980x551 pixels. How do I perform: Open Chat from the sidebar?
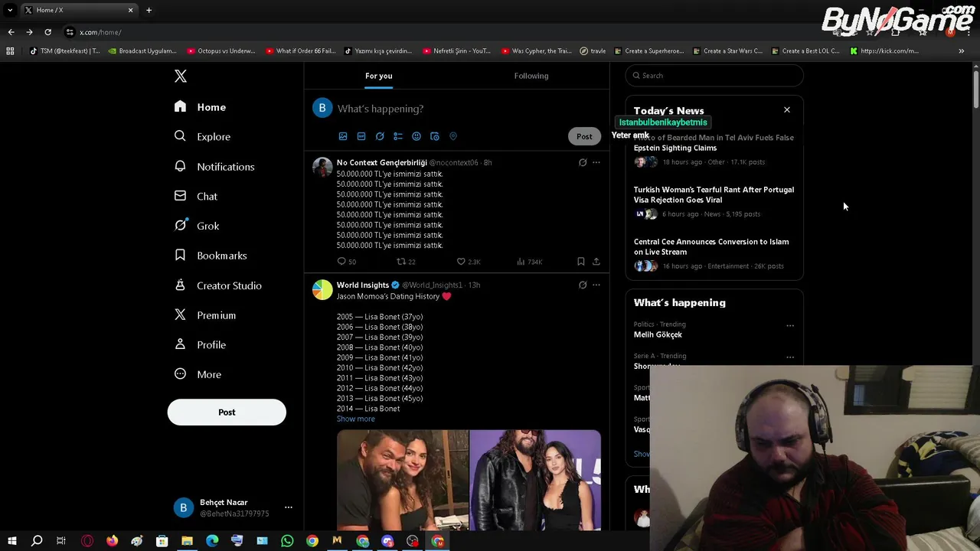[196, 196]
